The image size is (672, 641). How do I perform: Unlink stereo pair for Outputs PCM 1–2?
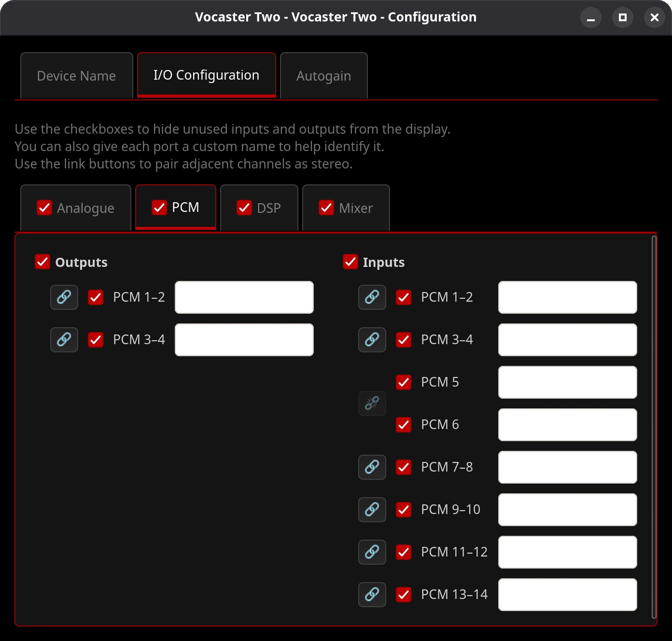point(64,297)
